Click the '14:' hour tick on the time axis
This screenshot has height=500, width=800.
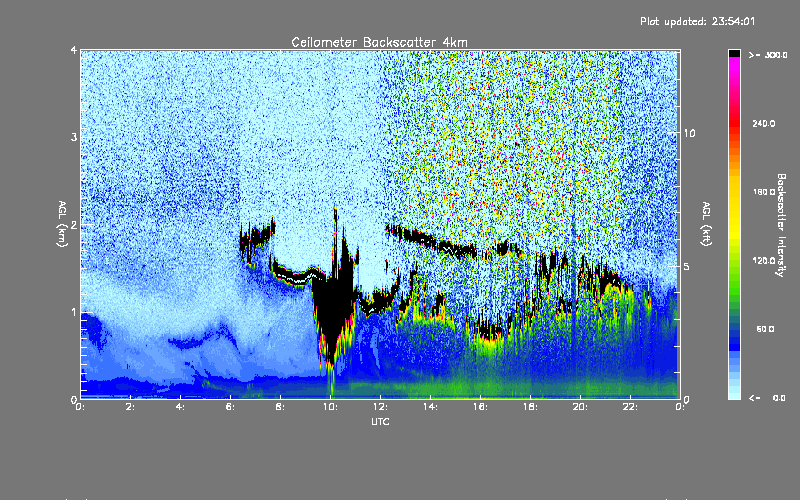430,407
